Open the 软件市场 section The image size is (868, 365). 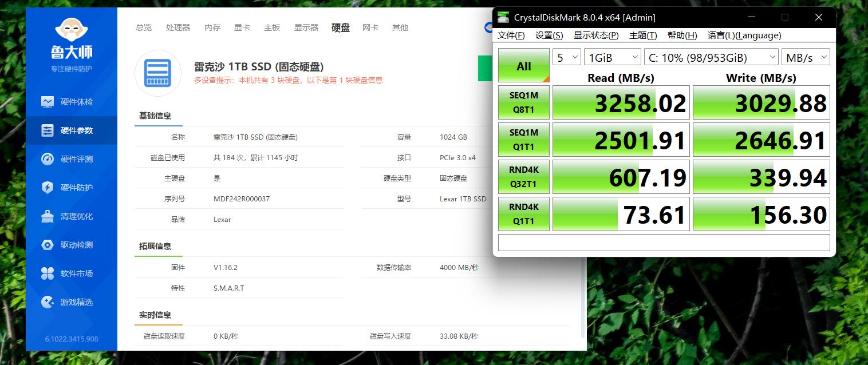click(72, 273)
